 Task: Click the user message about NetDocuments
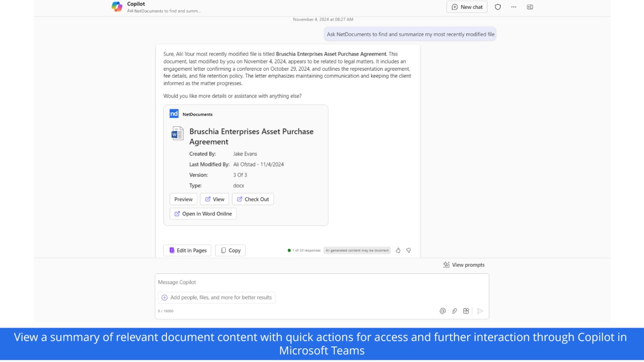pyautogui.click(x=411, y=34)
